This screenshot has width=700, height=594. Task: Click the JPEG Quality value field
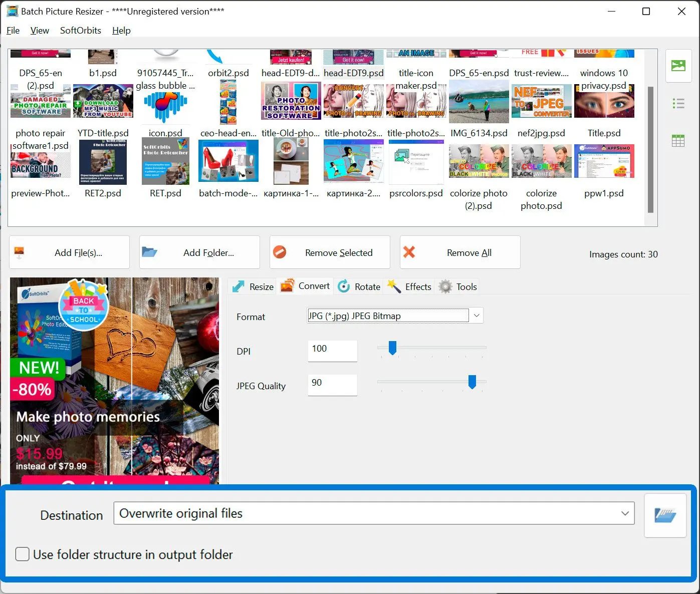[x=332, y=385]
